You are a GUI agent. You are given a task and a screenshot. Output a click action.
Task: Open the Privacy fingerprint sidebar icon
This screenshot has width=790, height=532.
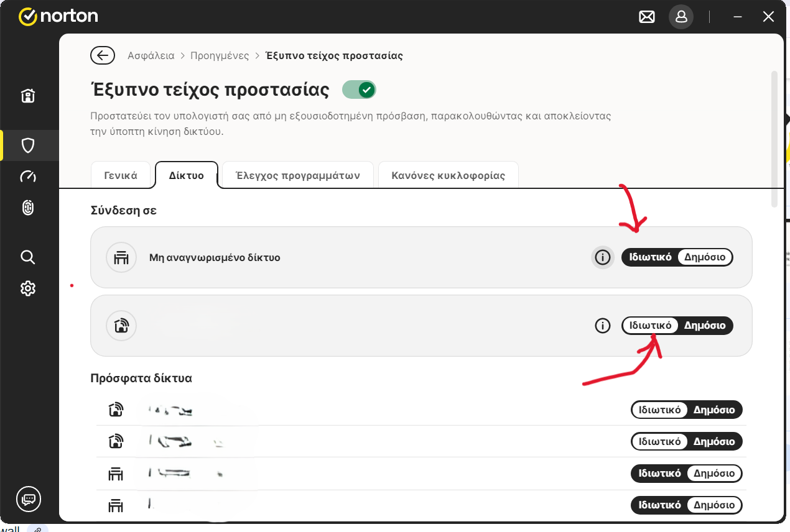point(28,209)
